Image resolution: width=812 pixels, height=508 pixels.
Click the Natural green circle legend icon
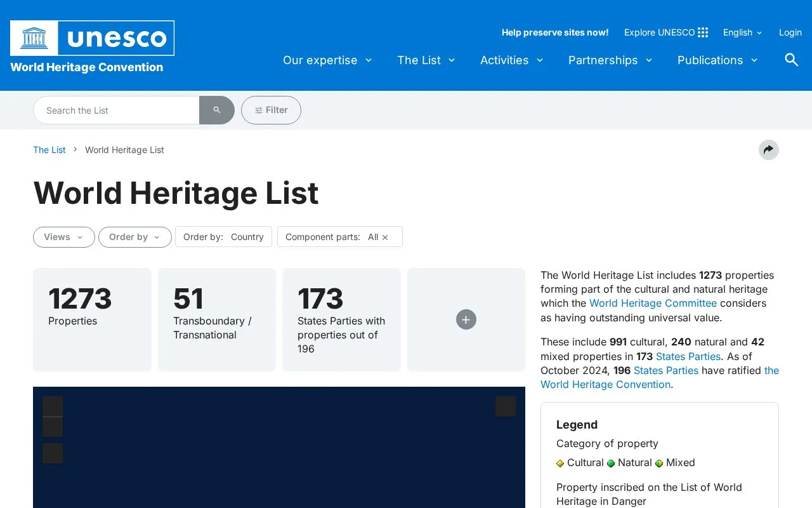[x=611, y=464]
